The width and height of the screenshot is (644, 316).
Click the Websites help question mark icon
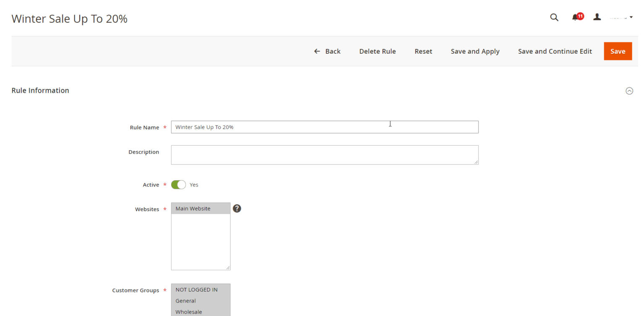point(237,209)
